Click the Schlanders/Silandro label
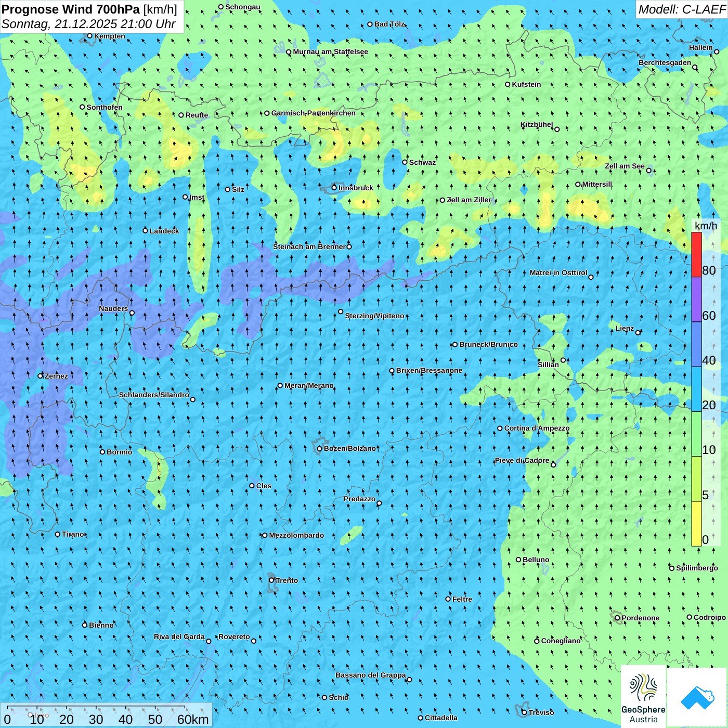 click(154, 395)
